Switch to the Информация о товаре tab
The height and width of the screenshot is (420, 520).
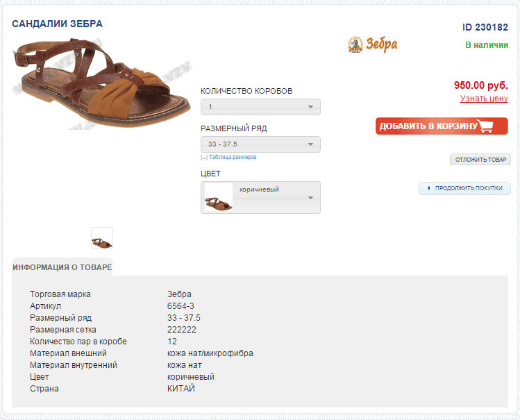(x=62, y=267)
